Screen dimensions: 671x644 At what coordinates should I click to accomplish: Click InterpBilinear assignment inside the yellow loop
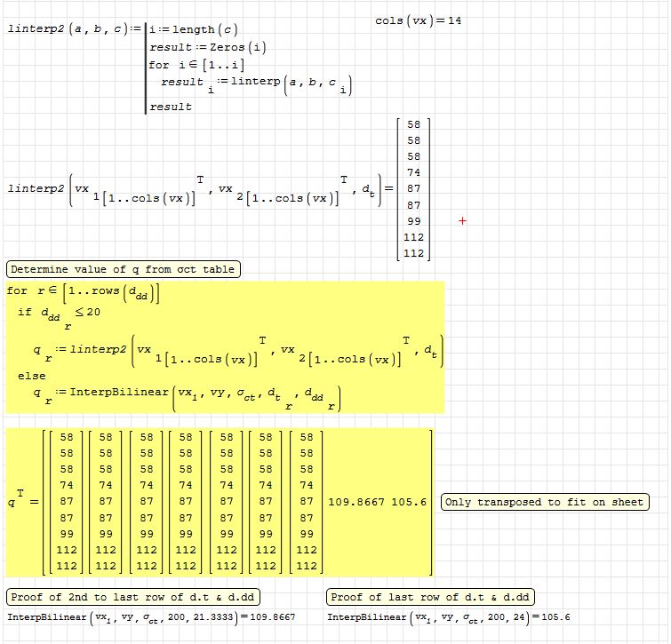tap(187, 394)
